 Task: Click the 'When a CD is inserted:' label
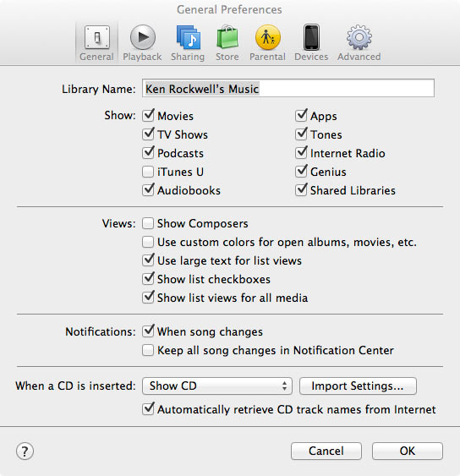75,386
